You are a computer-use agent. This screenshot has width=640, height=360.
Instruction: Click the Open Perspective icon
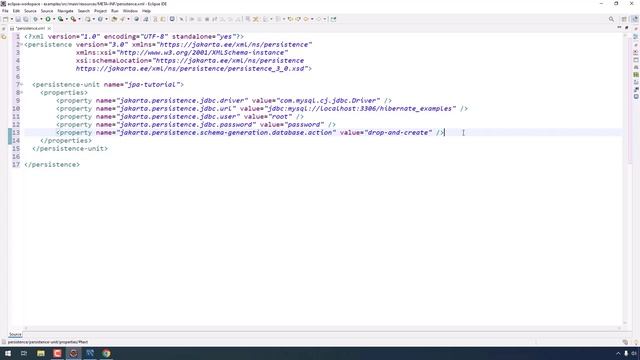624,19
